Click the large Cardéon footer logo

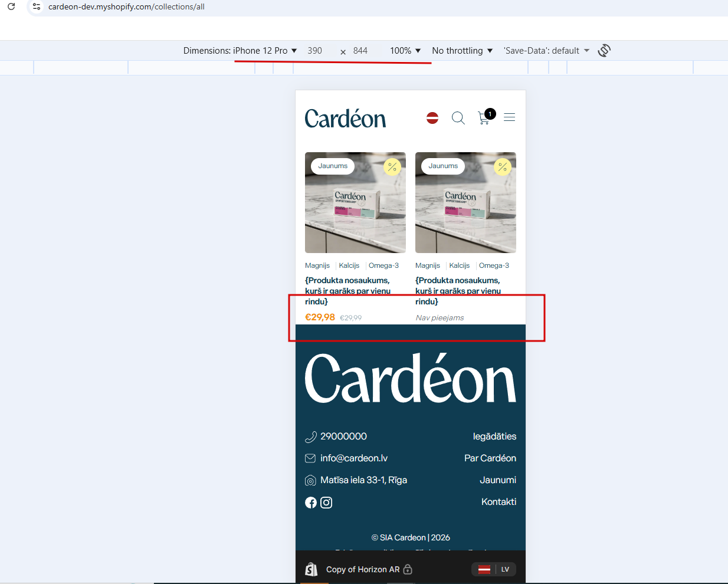[x=411, y=378]
